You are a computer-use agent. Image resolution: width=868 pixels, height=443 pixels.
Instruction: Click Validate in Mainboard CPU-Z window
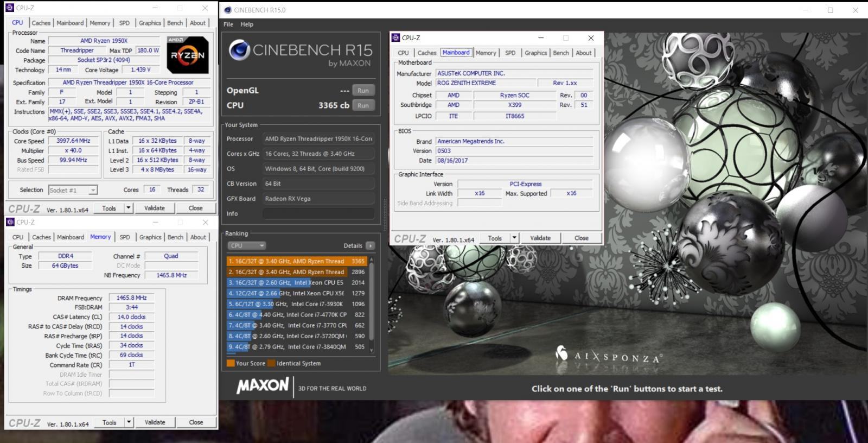pos(540,238)
